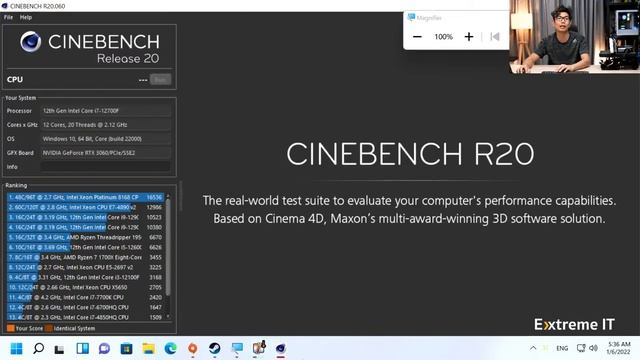Select the GFX Board NVIDIA GeForce RTX 3060 field
The height and width of the screenshot is (360, 640).
(x=106, y=153)
